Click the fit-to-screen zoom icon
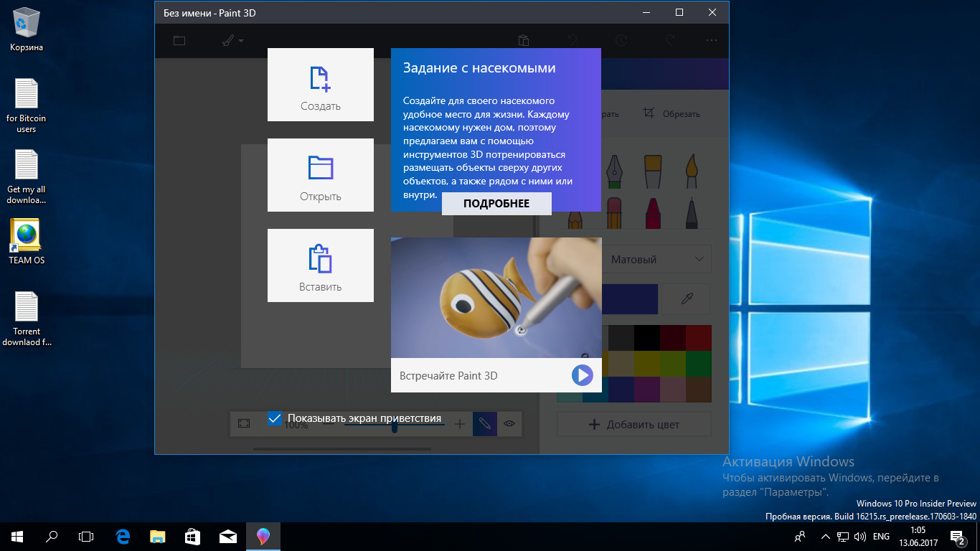980x551 pixels. pyautogui.click(x=244, y=424)
